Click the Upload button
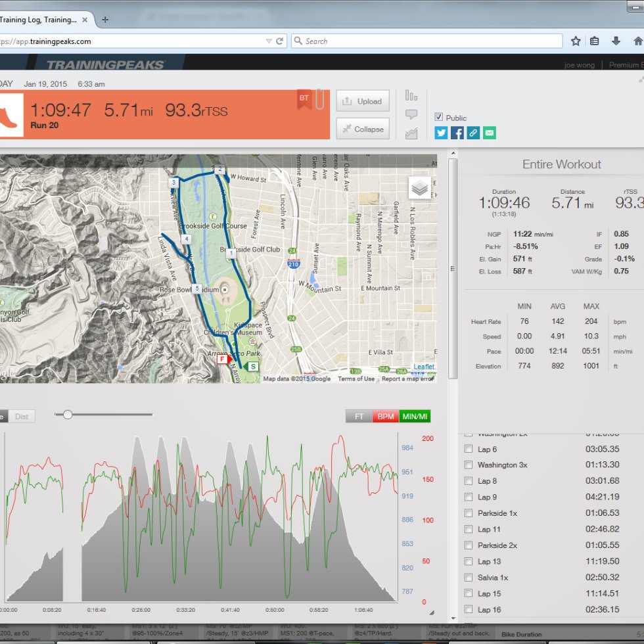Screen dimensions: 644x644 363,101
